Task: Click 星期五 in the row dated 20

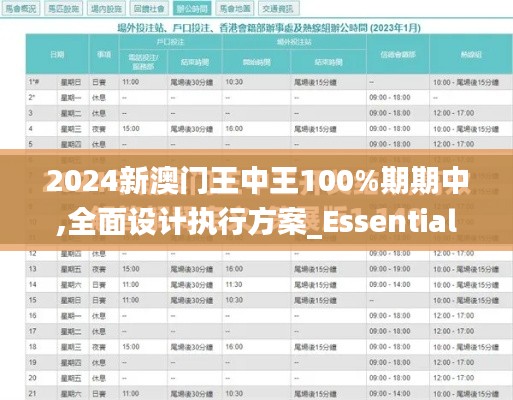Action: (71, 378)
